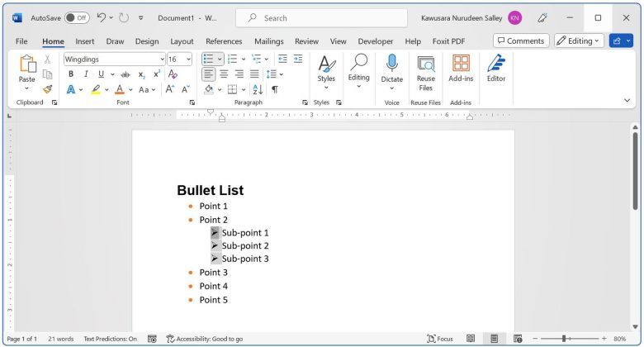The image size is (644, 347).
Task: Click Clear All Formatting icon
Action: [x=173, y=74]
